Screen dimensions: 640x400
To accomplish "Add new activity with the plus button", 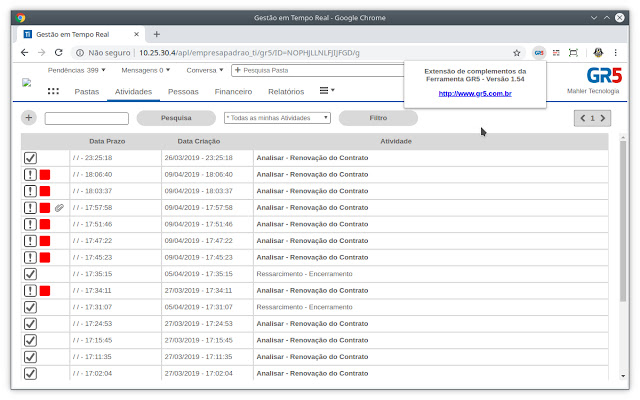I will click(x=29, y=118).
